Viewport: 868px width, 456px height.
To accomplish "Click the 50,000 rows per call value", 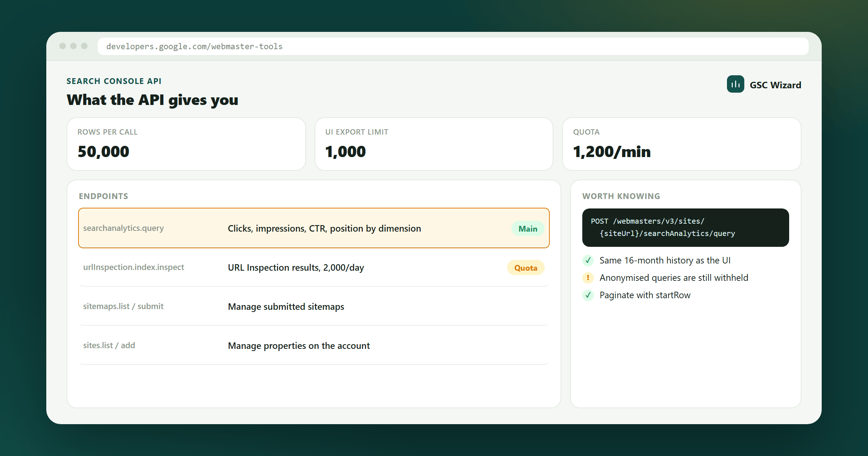I will (x=103, y=151).
